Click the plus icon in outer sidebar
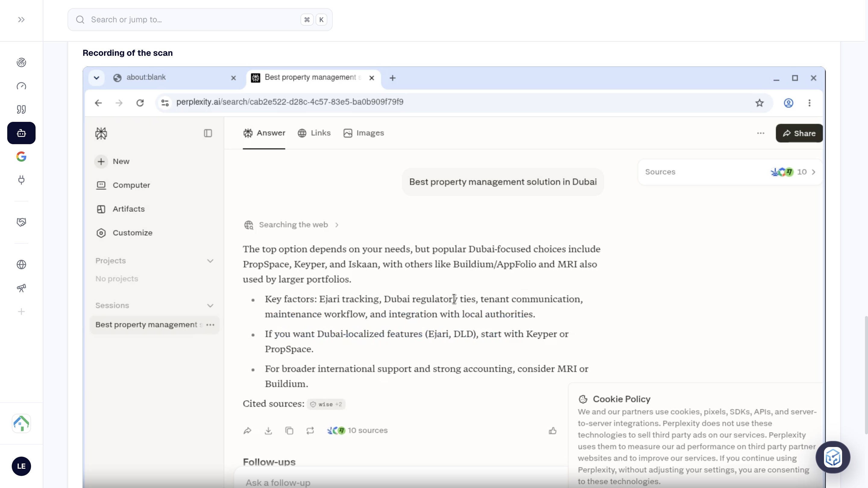 (x=21, y=312)
